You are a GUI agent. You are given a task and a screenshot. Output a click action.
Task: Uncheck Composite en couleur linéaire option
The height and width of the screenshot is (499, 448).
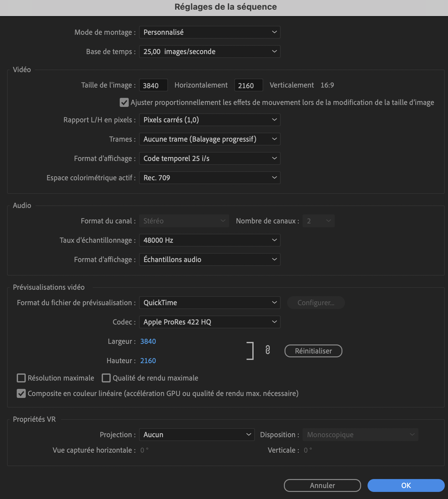[21, 393]
